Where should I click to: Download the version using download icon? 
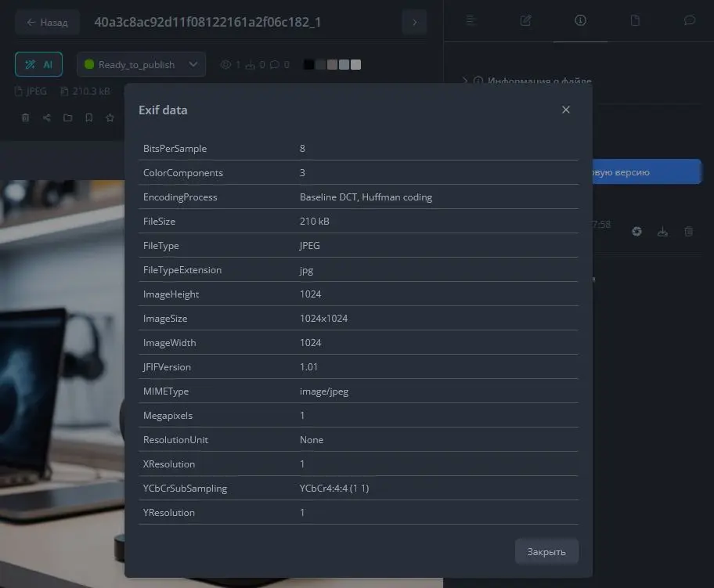tap(662, 231)
